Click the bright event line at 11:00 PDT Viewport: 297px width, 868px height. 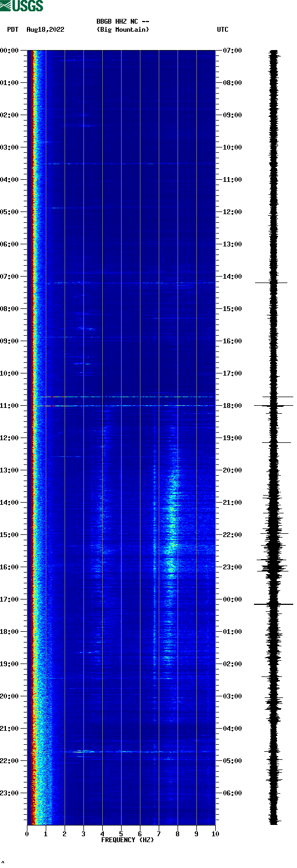tap(124, 406)
